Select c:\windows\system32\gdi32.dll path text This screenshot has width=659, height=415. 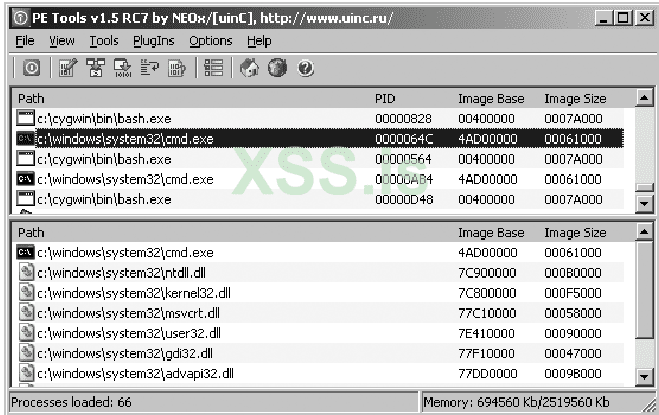click(125, 354)
